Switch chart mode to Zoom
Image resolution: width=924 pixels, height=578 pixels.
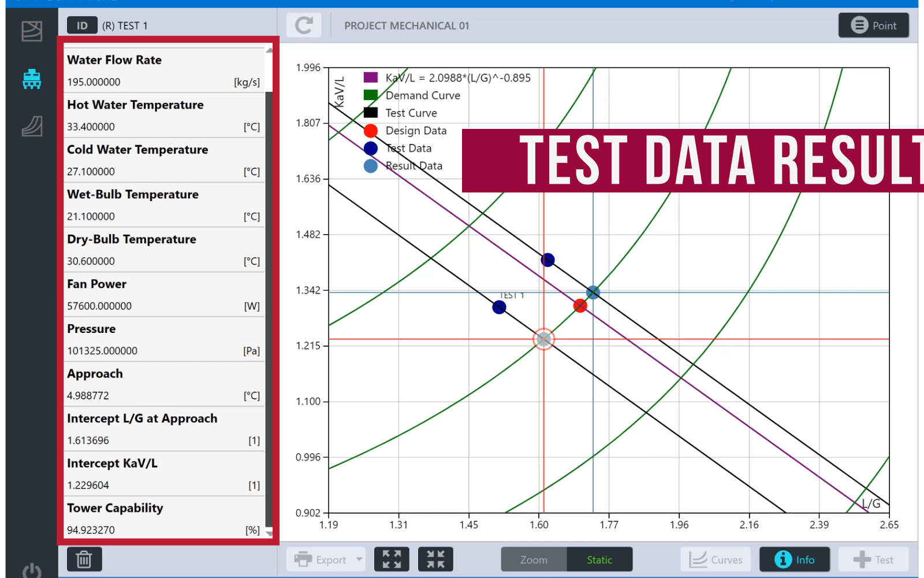tap(534, 560)
